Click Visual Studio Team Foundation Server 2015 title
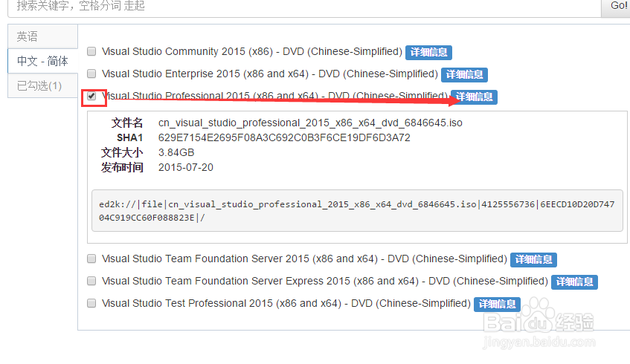The height and width of the screenshot is (364, 630). (x=304, y=259)
